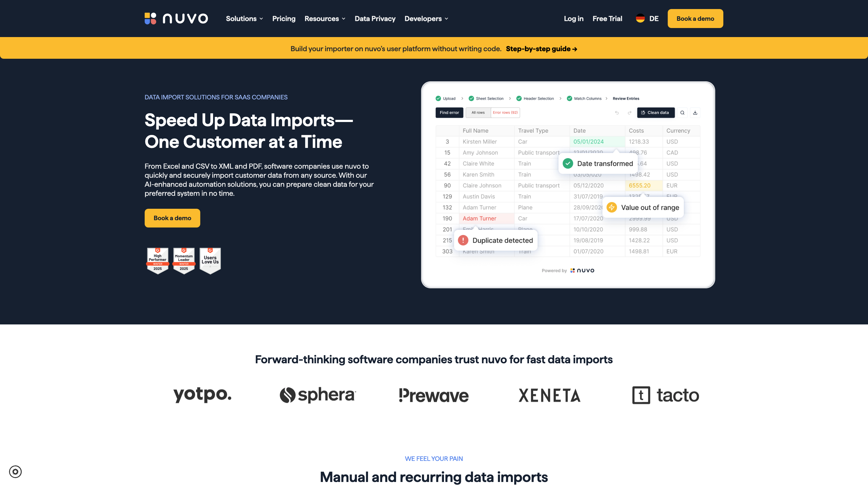Viewport: 868px width, 488px height.
Task: Open the Pricing menu item
Action: pyautogui.click(x=284, y=18)
